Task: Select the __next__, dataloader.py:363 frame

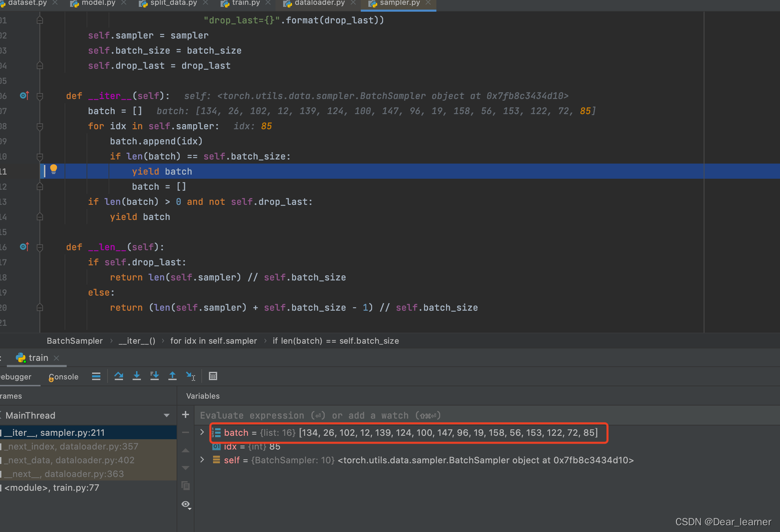Action: pyautogui.click(x=88, y=474)
